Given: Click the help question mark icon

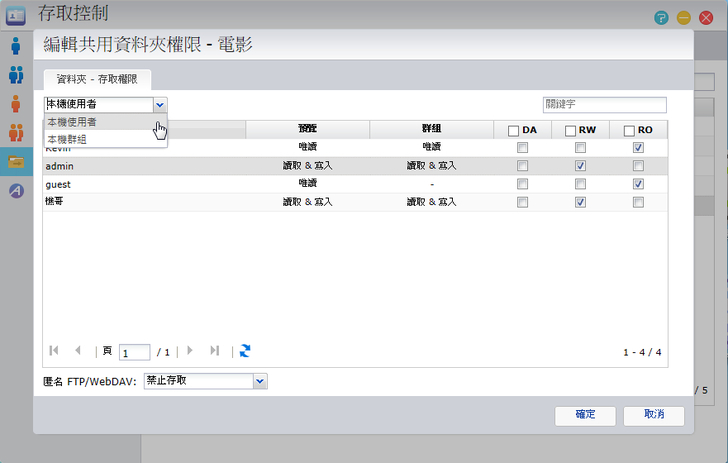Looking at the screenshot, I should click(662, 18).
